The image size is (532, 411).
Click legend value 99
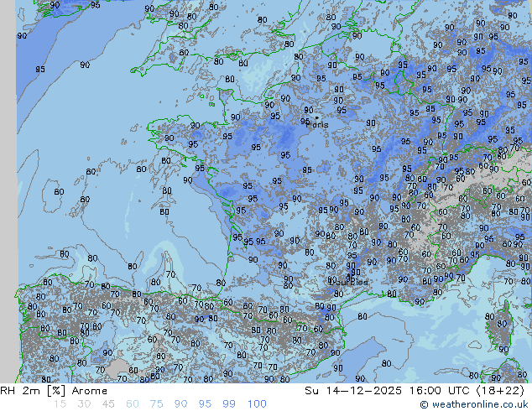[x=229, y=404]
